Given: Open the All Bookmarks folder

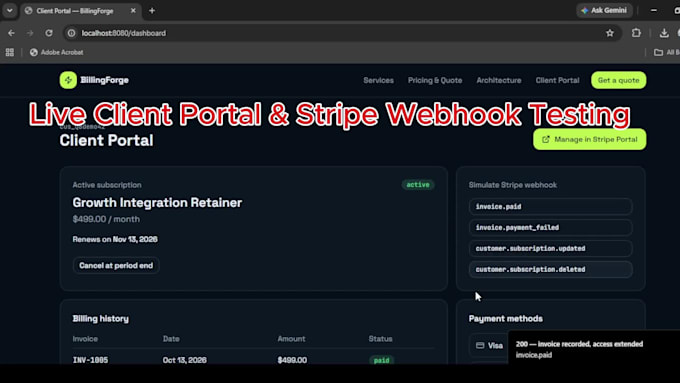Looking at the screenshot, I should 667,52.
